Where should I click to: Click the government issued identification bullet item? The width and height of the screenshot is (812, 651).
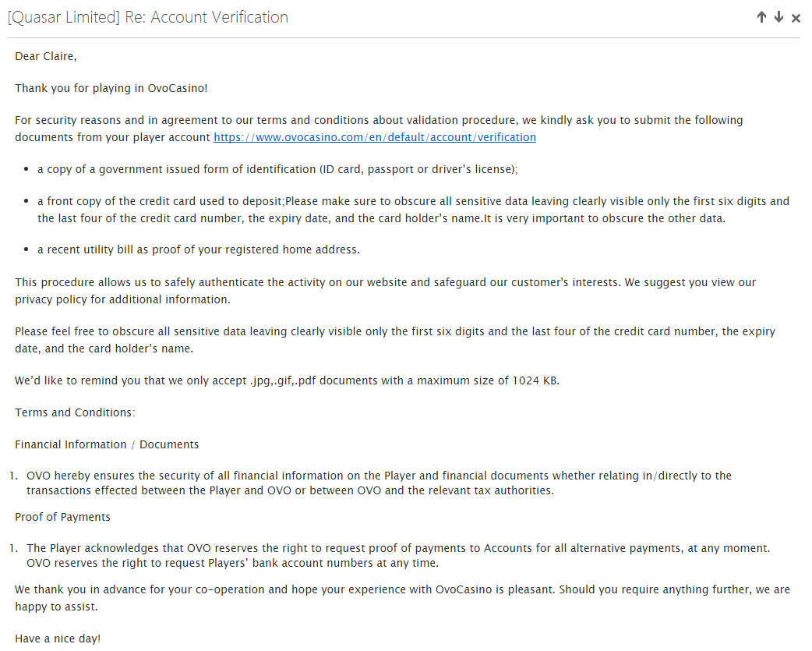(x=277, y=169)
